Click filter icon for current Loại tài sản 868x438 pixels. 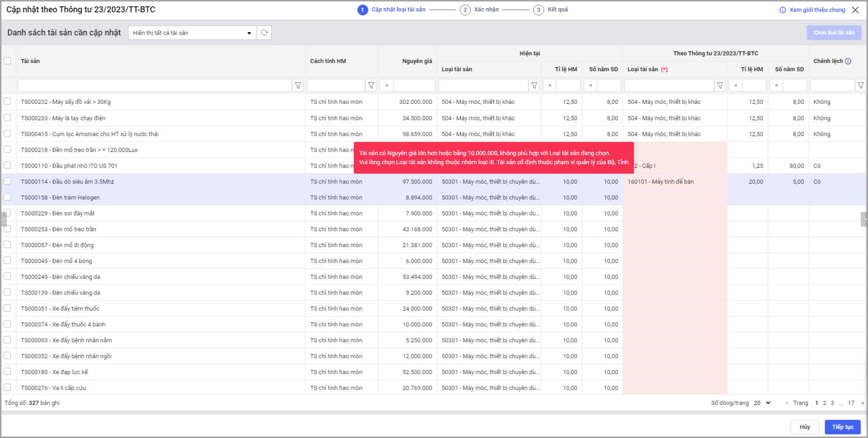pyautogui.click(x=534, y=86)
